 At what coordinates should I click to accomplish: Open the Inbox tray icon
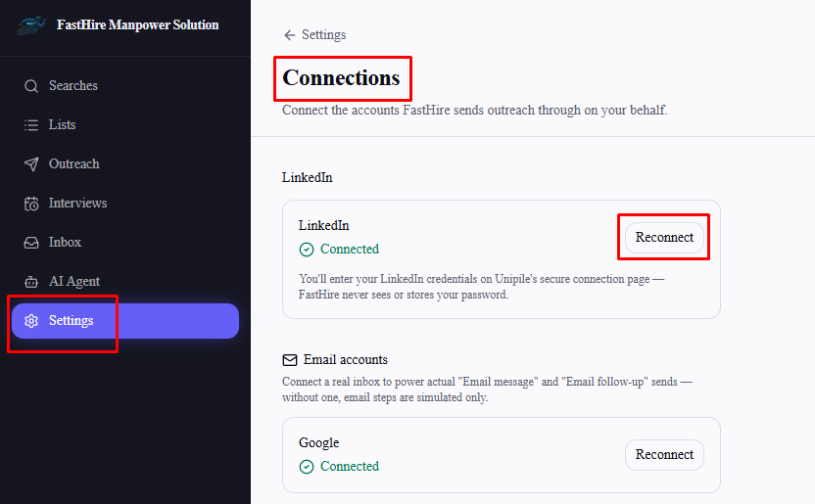point(31,243)
